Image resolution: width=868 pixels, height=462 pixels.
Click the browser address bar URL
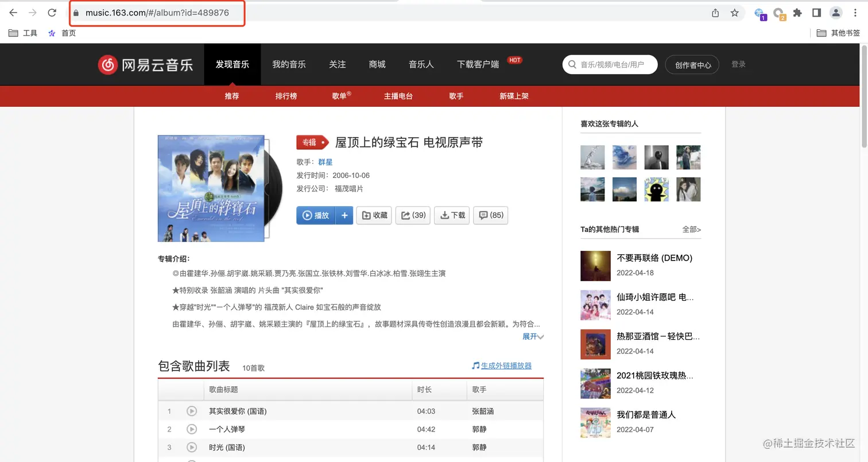point(157,13)
